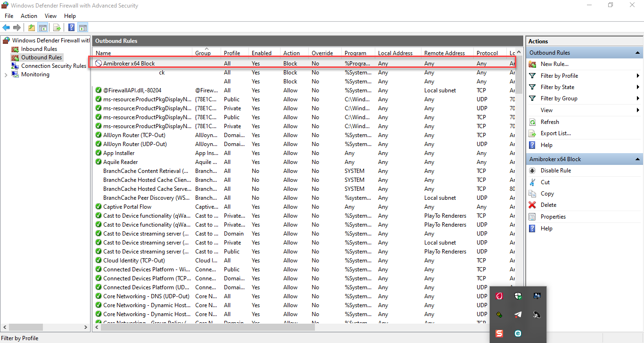Toggle the Show/Hide Action Pane toolbar icon
644x343 pixels.
[x=83, y=27]
